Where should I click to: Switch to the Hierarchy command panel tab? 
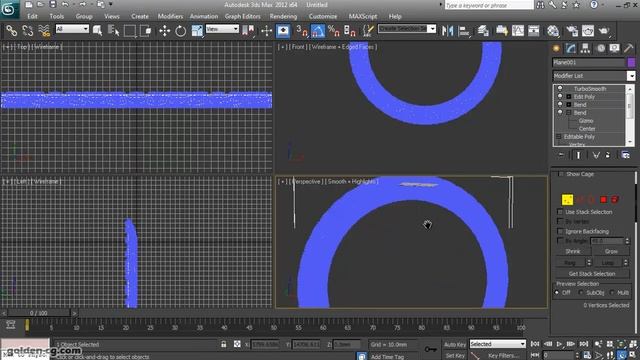585,48
